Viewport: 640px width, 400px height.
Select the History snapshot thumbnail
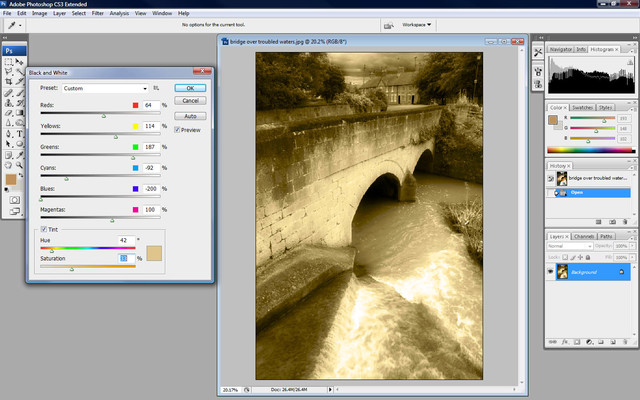(x=562, y=178)
